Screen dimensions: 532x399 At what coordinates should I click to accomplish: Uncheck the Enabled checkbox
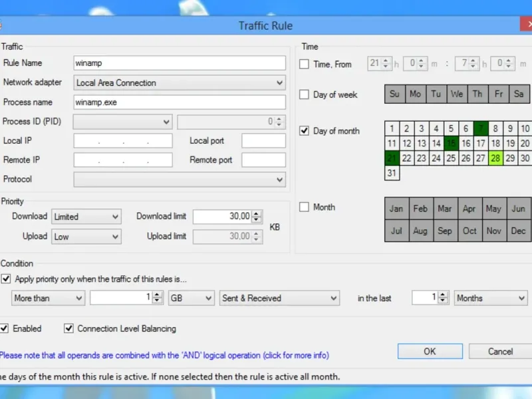coord(5,329)
